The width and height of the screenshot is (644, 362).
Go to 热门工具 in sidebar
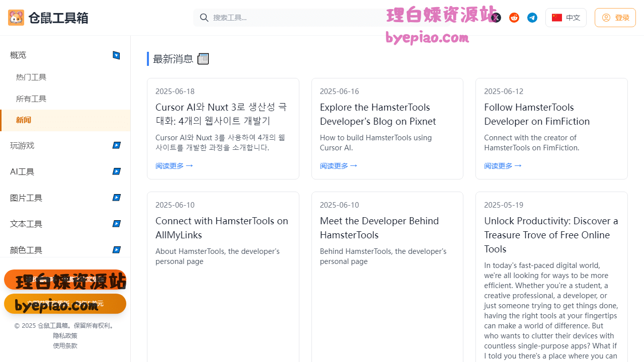coord(31,77)
